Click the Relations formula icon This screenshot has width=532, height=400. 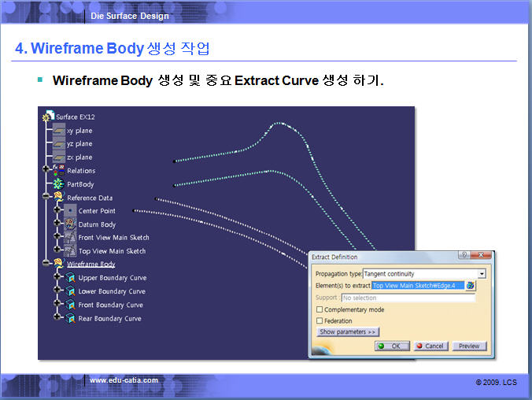pos(59,170)
